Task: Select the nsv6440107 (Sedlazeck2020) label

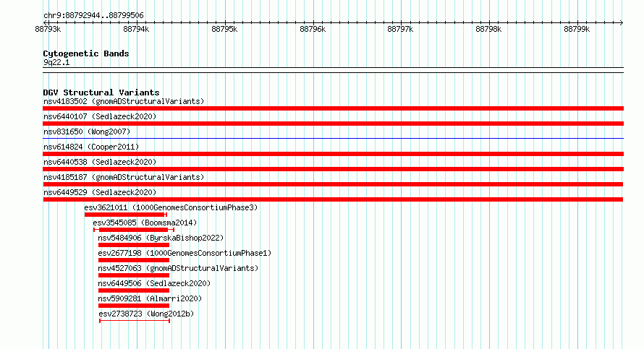Action: (100, 116)
